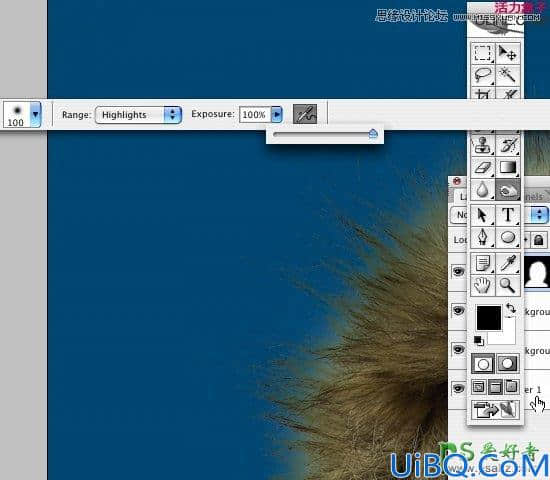
Task: Switch to Full Screen Mode
Action: [x=511, y=387]
